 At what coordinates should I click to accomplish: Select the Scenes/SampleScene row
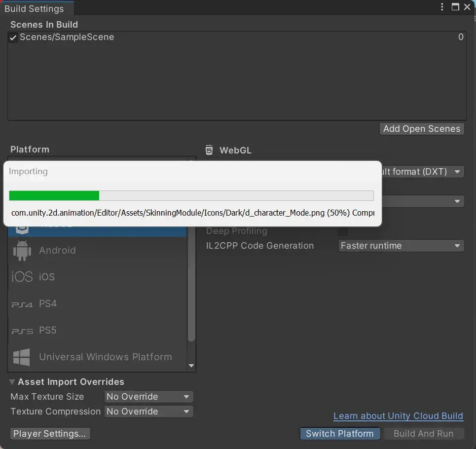click(x=237, y=37)
